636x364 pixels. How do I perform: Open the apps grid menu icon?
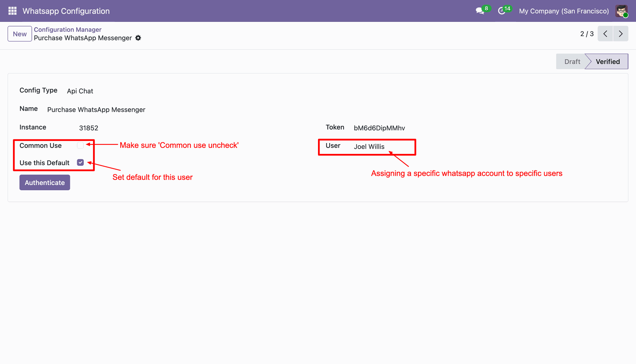12,11
